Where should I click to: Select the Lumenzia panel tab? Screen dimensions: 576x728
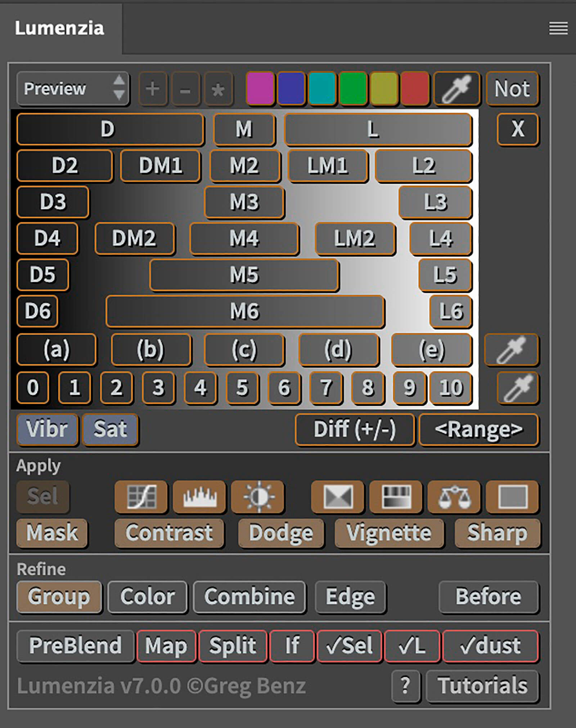(x=60, y=28)
